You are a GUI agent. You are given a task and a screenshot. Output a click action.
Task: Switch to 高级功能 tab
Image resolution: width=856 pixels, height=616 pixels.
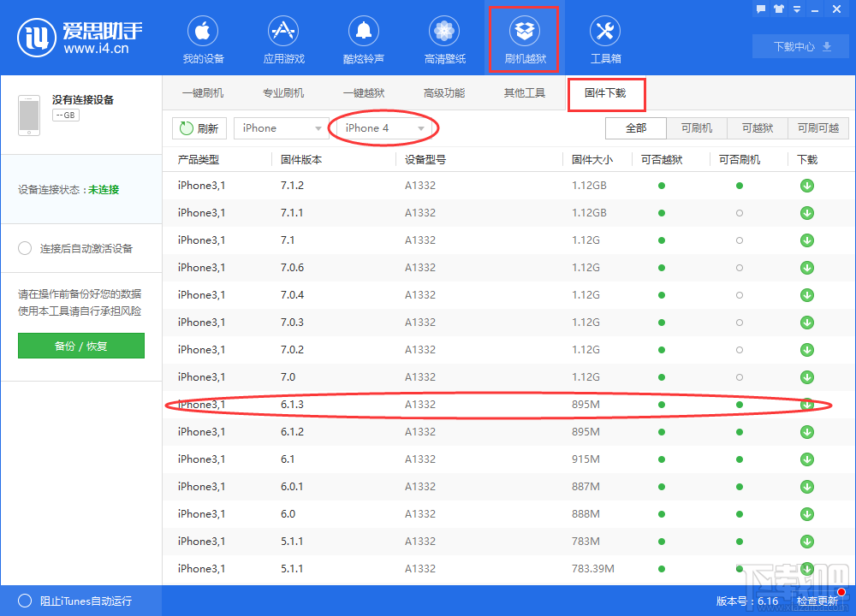click(x=444, y=93)
